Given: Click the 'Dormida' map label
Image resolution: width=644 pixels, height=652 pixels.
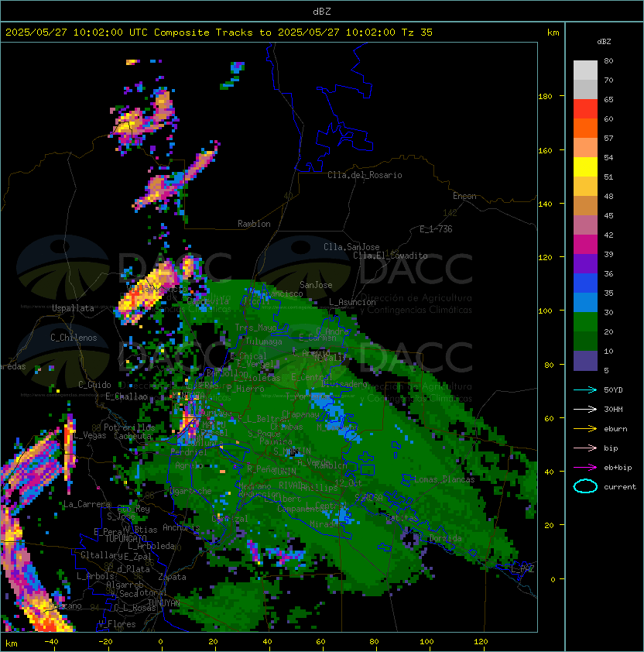Looking at the screenshot, I should (x=445, y=538).
